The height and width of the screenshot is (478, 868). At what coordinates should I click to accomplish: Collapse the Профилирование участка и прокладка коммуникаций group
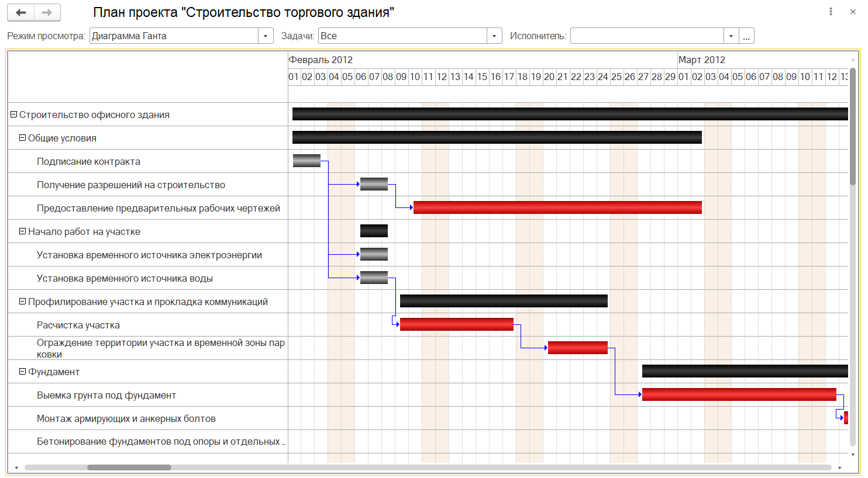(x=23, y=302)
